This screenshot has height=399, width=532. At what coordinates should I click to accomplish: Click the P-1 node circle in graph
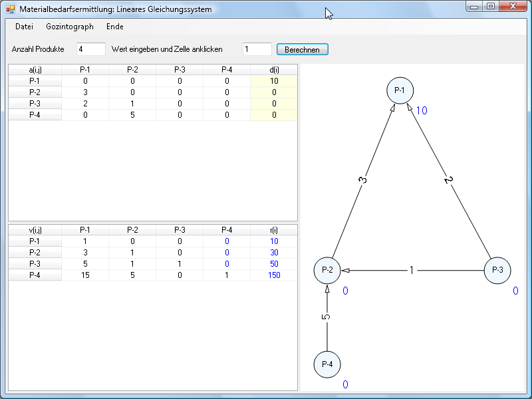pos(400,91)
